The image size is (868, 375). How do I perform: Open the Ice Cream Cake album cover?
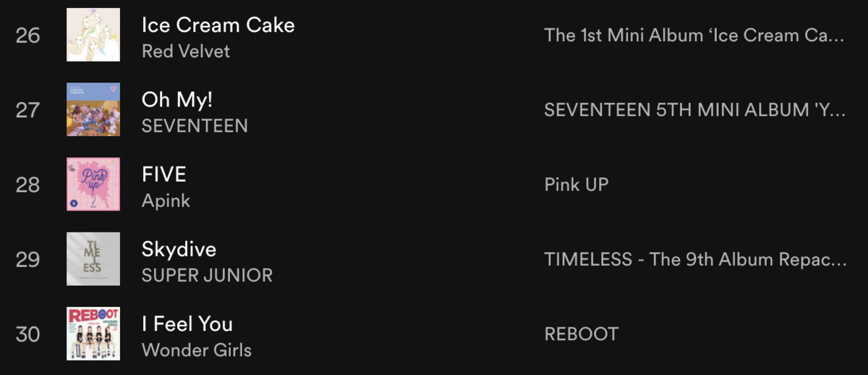tap(93, 35)
